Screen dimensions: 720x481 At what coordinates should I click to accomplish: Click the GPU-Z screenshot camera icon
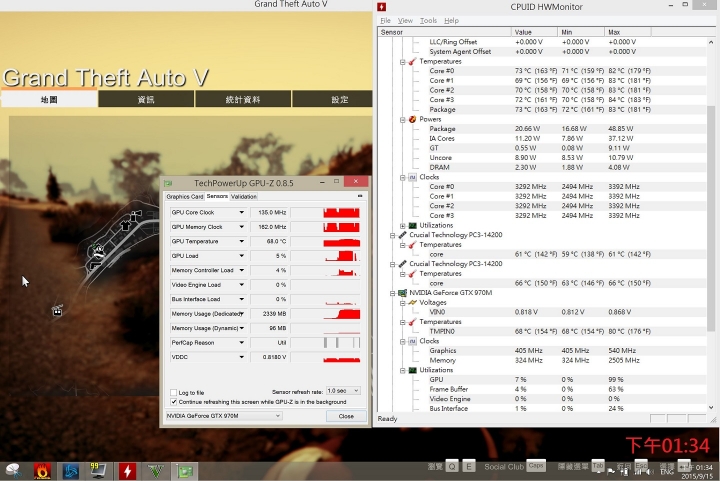point(360,196)
